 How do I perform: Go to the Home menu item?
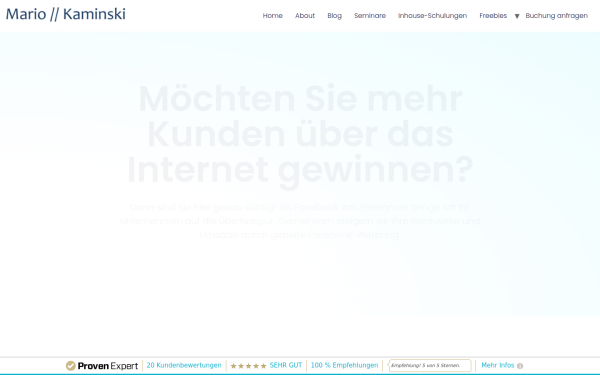272,16
